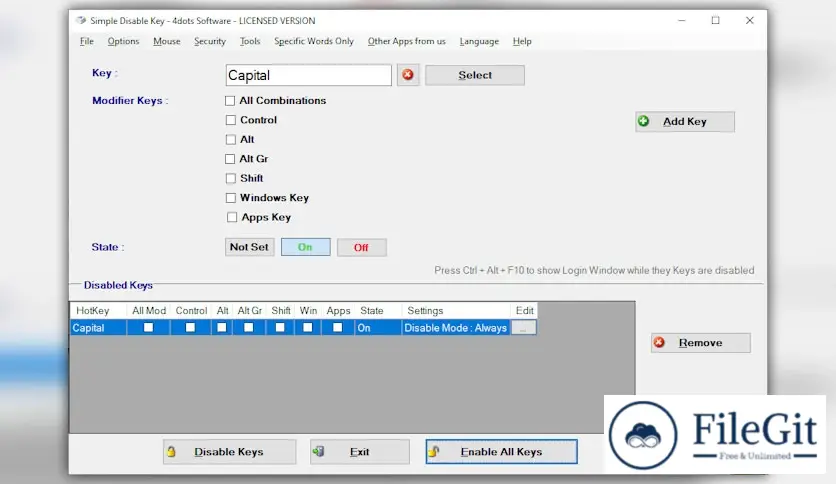Set state to On
This screenshot has width=836, height=484.
click(306, 247)
